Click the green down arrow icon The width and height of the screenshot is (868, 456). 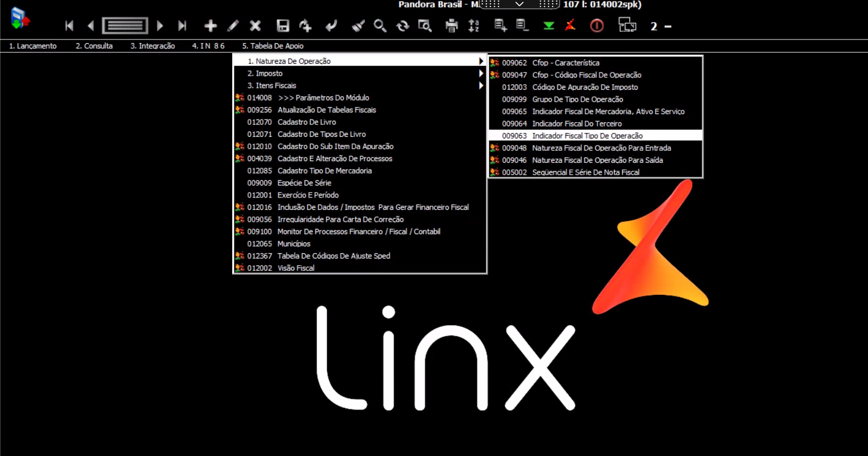click(x=549, y=25)
